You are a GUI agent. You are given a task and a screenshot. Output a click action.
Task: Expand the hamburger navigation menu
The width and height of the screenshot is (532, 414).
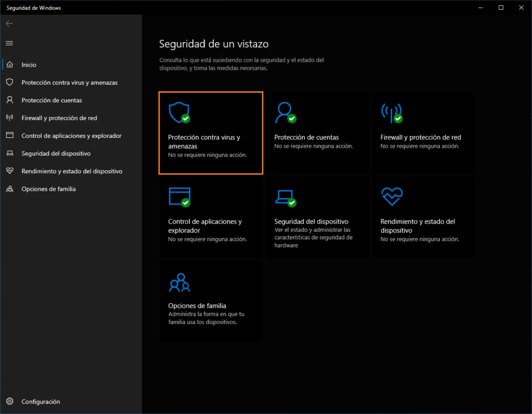(9, 43)
